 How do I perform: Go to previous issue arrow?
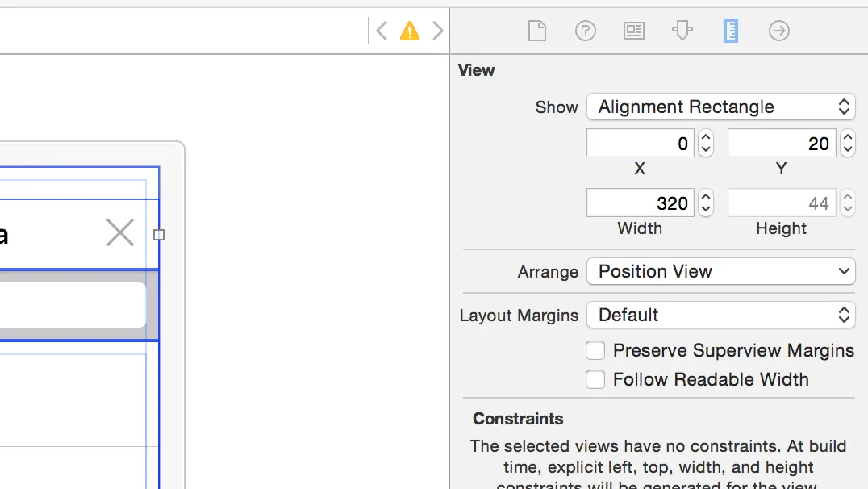[x=382, y=31]
